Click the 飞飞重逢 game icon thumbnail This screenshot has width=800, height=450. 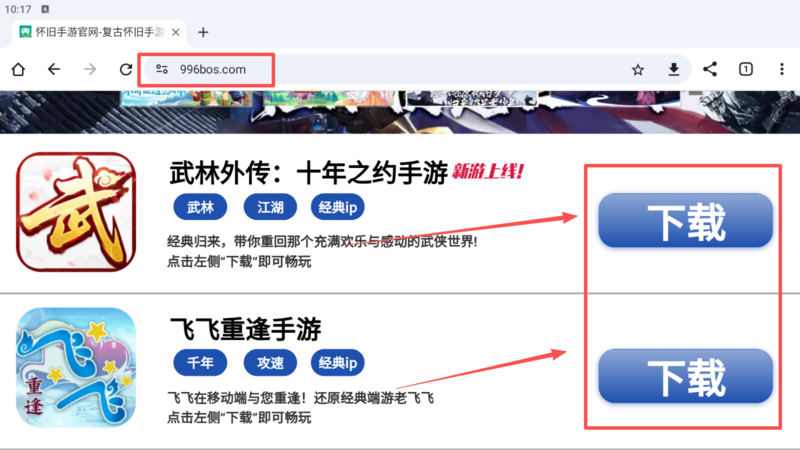click(76, 367)
